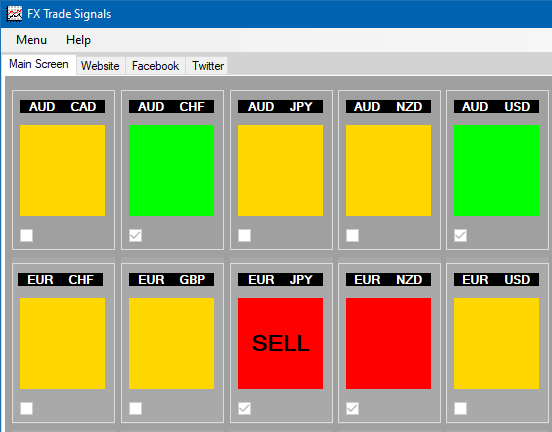The height and width of the screenshot is (432, 552).
Task: Click the FX Trade Signals app icon
Action: pyautogui.click(x=14, y=14)
